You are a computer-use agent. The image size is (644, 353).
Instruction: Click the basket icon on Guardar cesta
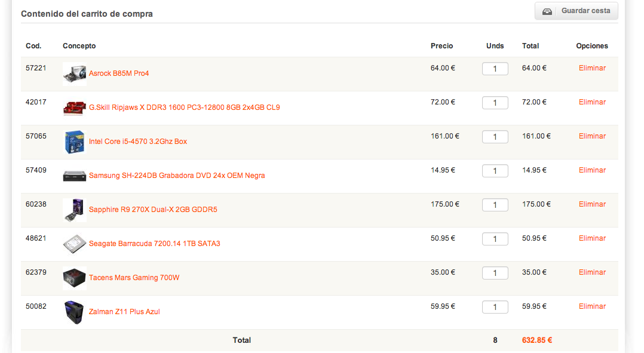[547, 11]
